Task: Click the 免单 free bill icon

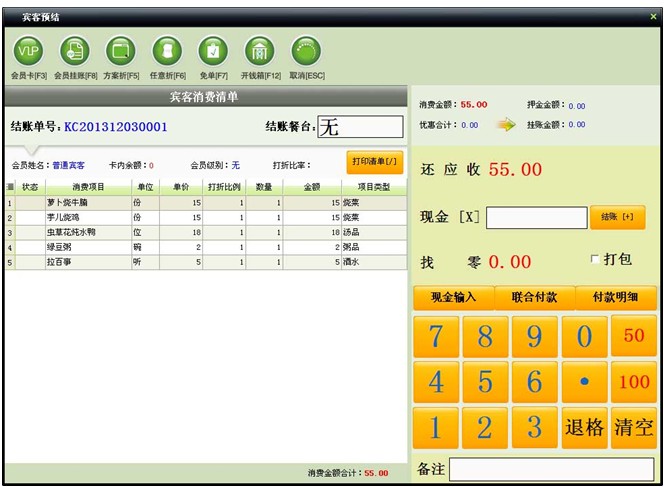Action: coord(213,51)
